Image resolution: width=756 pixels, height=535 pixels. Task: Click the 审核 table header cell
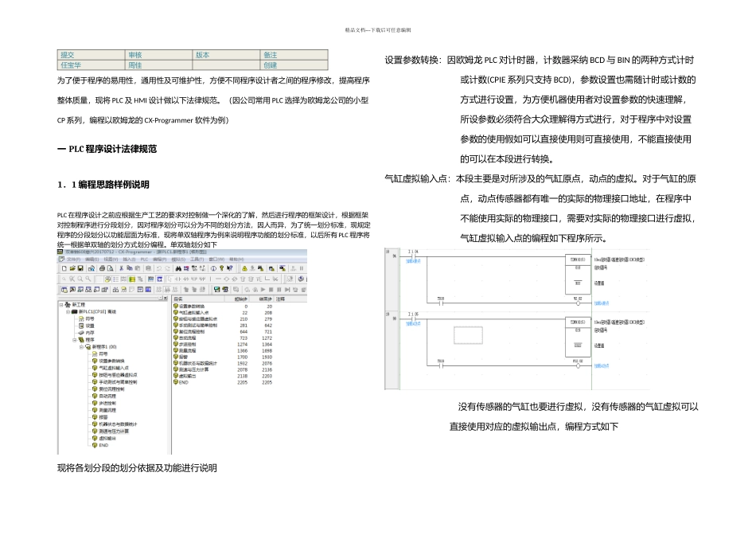[x=158, y=55]
